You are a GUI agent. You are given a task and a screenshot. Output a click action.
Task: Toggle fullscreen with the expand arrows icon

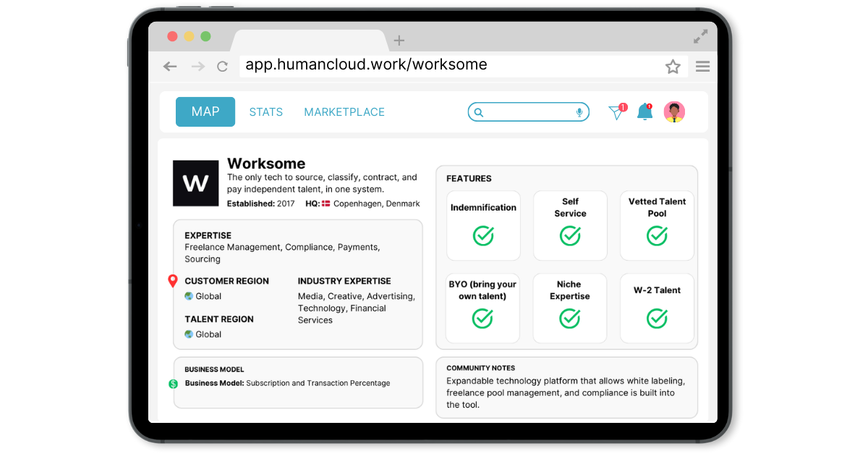coord(700,36)
